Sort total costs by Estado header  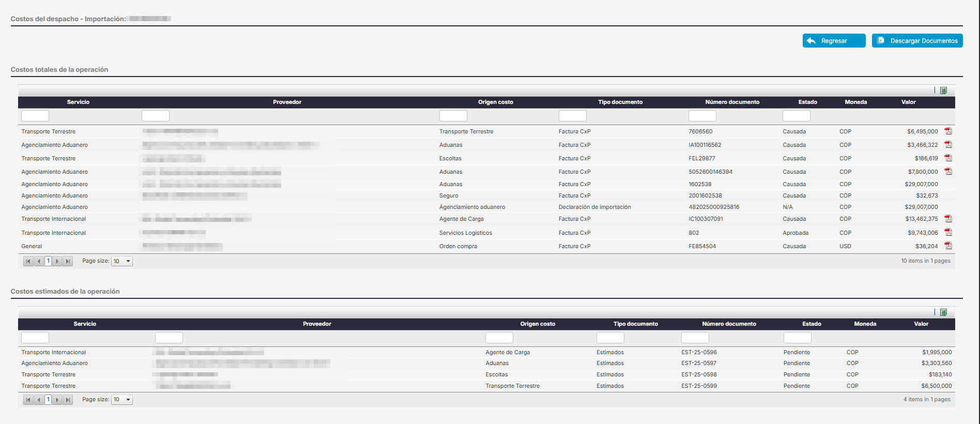[x=807, y=102]
